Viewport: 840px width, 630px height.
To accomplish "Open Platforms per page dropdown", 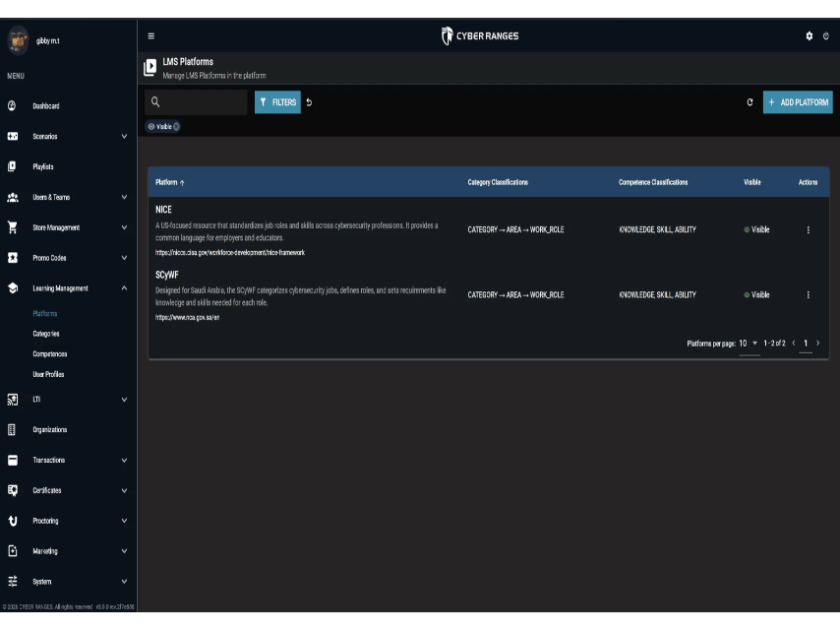I will [749, 344].
